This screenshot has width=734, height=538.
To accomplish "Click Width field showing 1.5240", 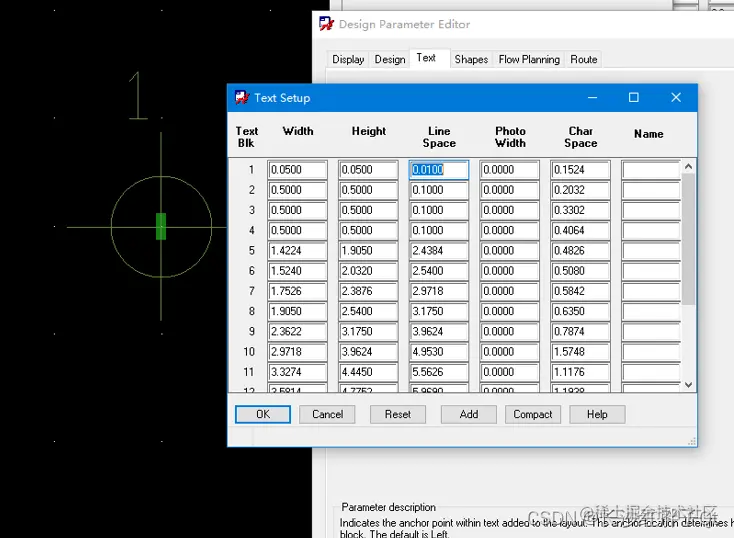I will coord(298,271).
